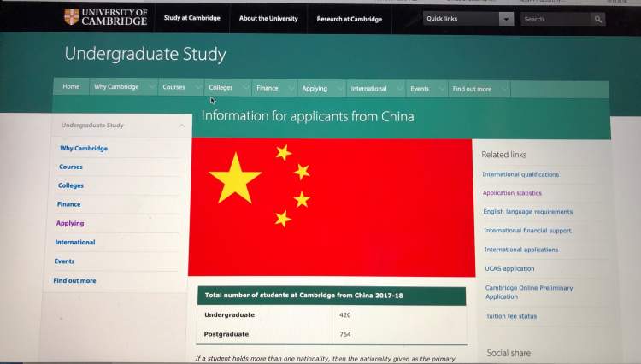Expand the Why Cambridge nav chevron

(151, 87)
